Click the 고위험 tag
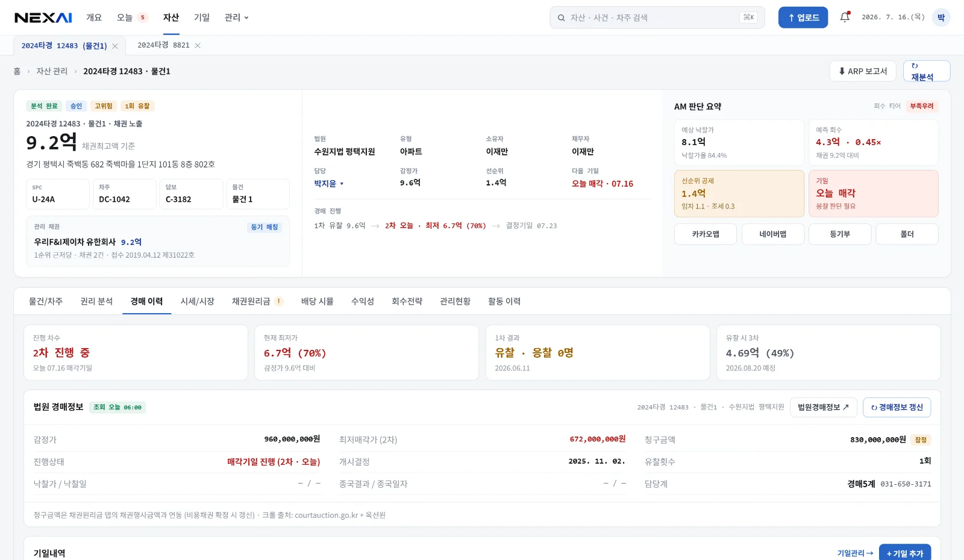Viewport: 964px width, 560px height. 104,106
